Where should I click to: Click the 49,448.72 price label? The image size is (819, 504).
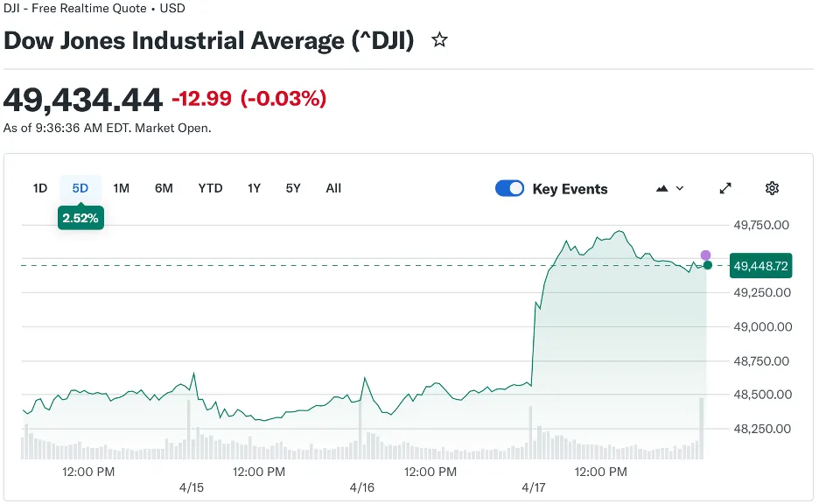760,265
